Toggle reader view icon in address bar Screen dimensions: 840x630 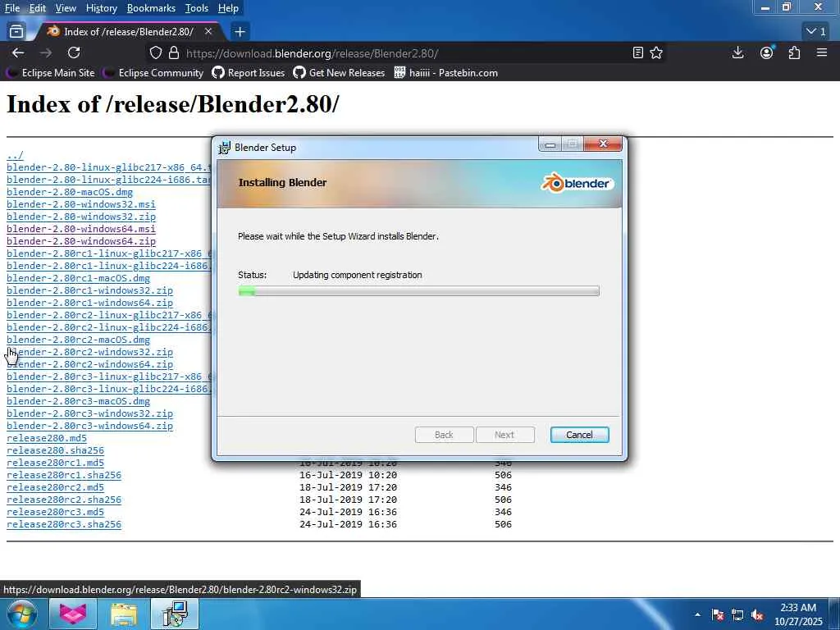point(637,52)
